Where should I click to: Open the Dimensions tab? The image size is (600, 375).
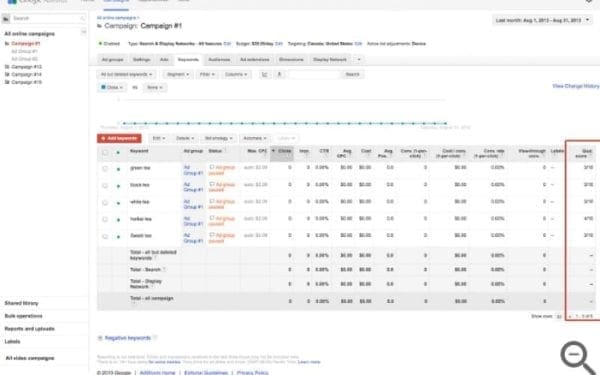[x=291, y=60]
